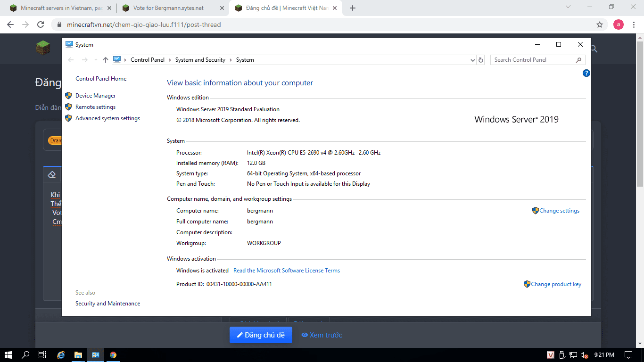Viewport: 644px width, 362px height.
Task: Open a new Chrome tab
Action: (x=353, y=8)
